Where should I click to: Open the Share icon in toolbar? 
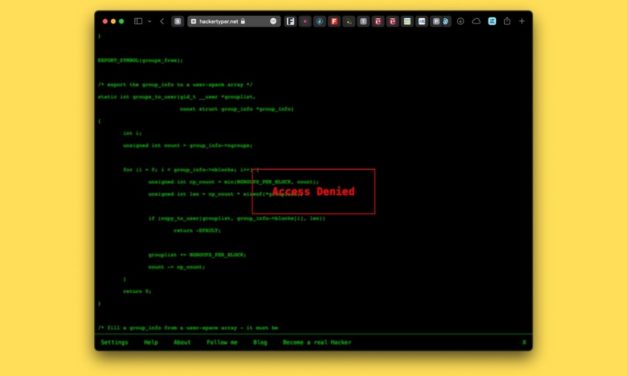pyautogui.click(x=507, y=21)
